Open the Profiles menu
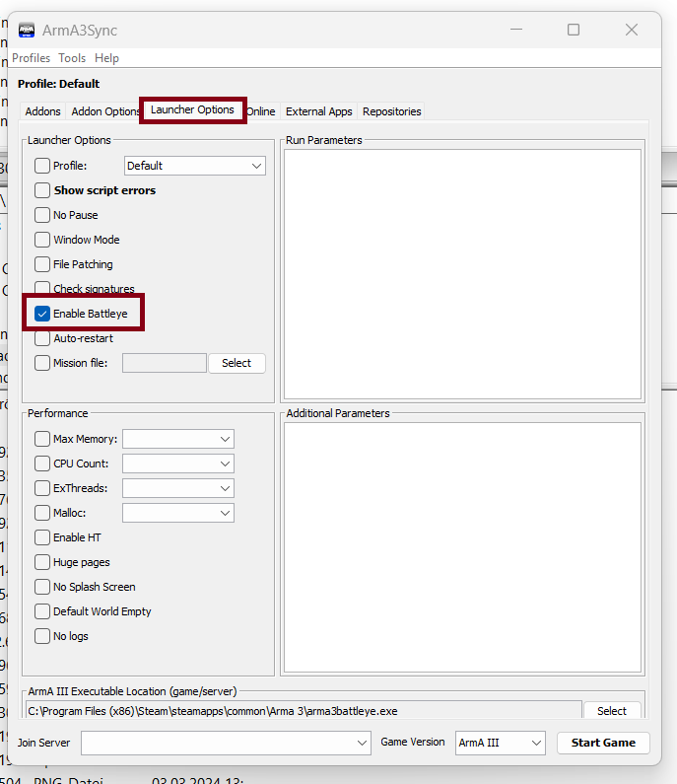The width and height of the screenshot is (677, 784). click(31, 58)
